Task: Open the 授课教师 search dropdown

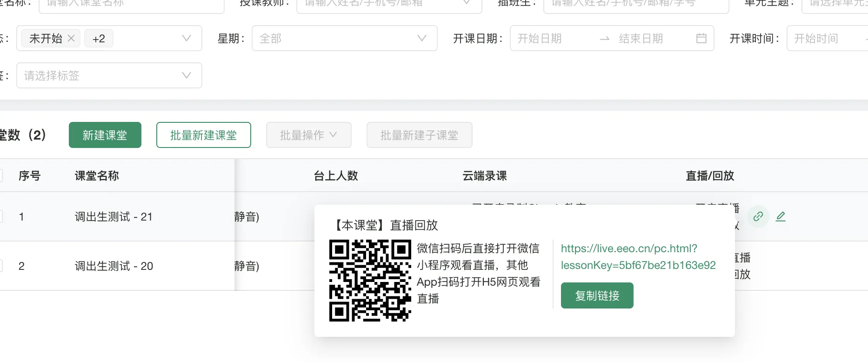Action: coord(389,5)
